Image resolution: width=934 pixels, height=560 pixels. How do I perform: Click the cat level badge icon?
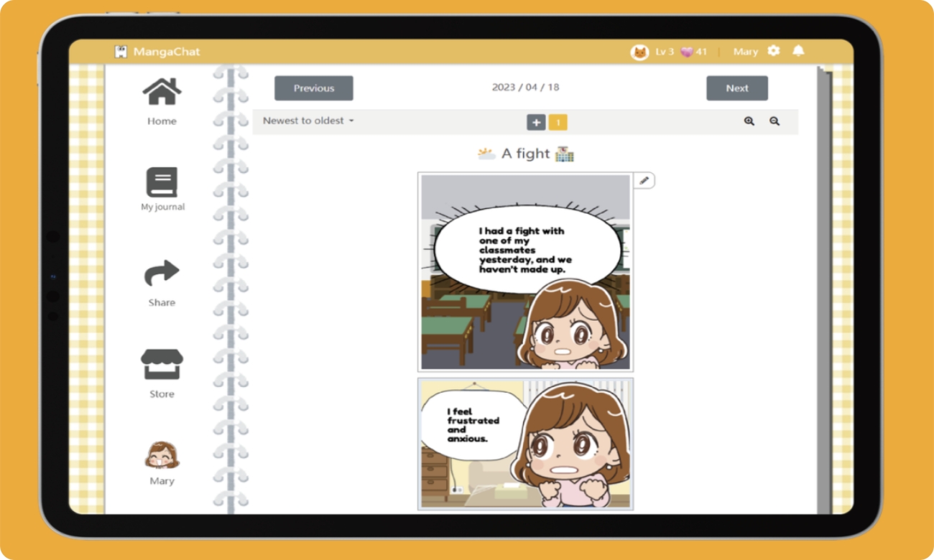[639, 51]
